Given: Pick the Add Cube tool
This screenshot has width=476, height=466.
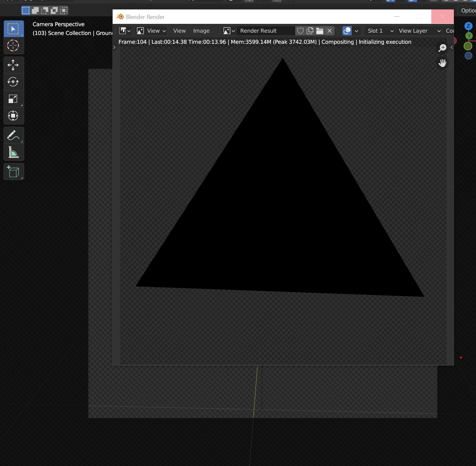Looking at the screenshot, I should [x=14, y=172].
